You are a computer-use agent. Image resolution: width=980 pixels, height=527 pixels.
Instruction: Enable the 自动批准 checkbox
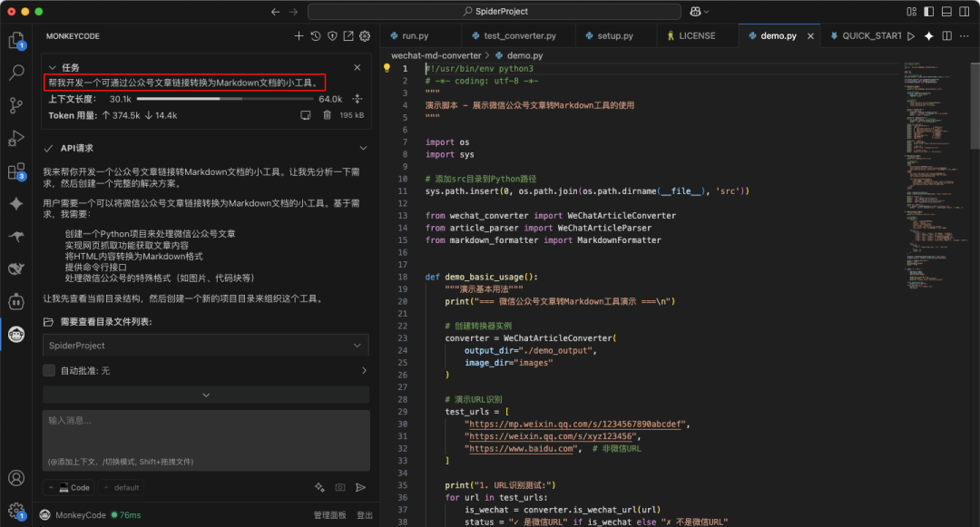tap(48, 370)
